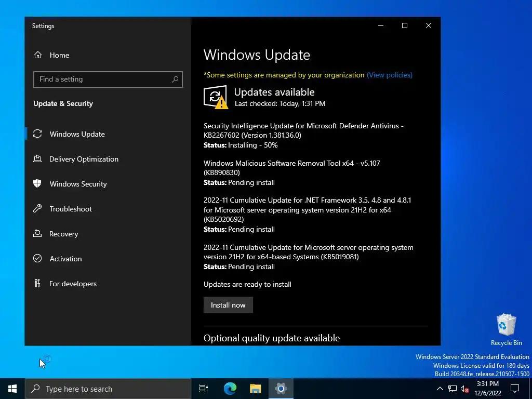Click the Updates available heading
Screen dimensions: 532x399
point(274,92)
